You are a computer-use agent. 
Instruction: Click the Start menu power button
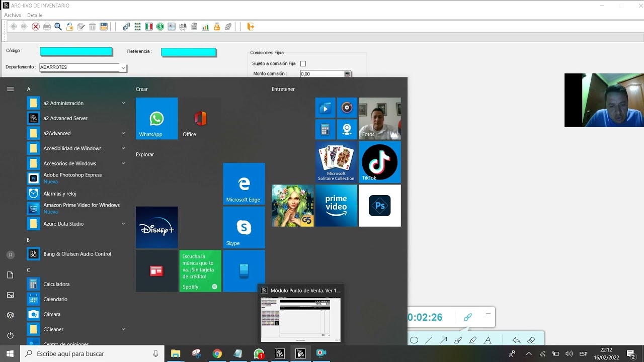10,335
